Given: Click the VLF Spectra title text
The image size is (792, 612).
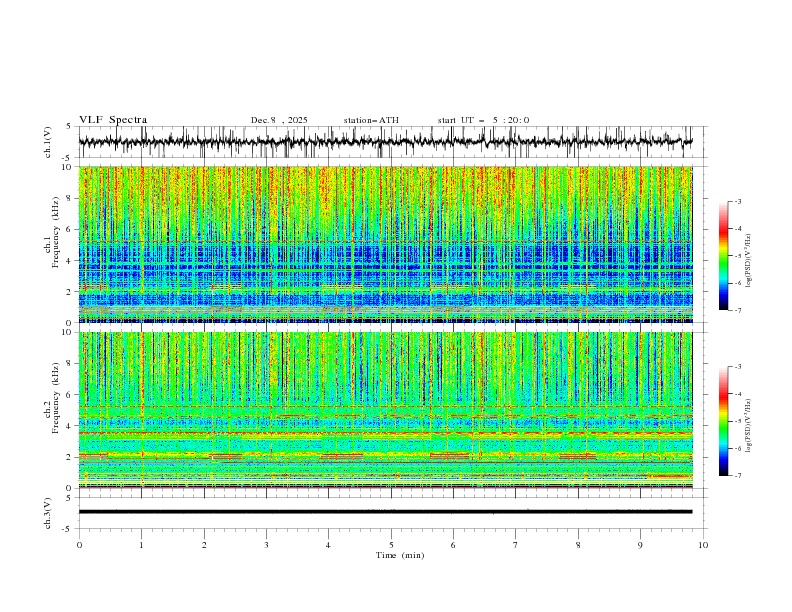Looking at the screenshot, I should click(x=113, y=120).
